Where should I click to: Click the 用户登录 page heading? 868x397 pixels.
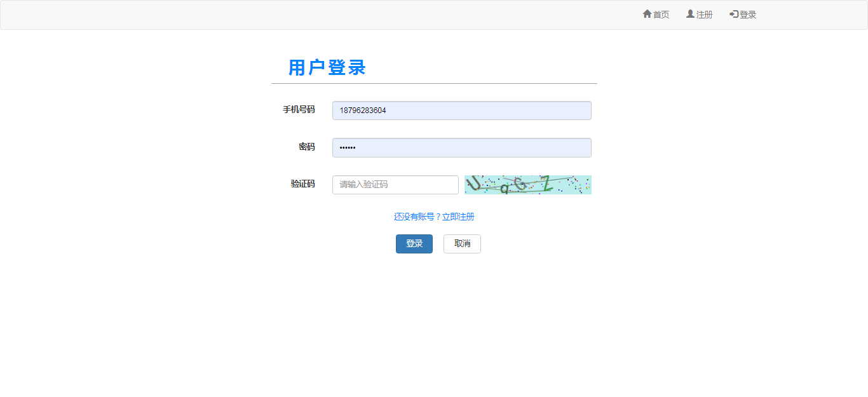pos(327,67)
